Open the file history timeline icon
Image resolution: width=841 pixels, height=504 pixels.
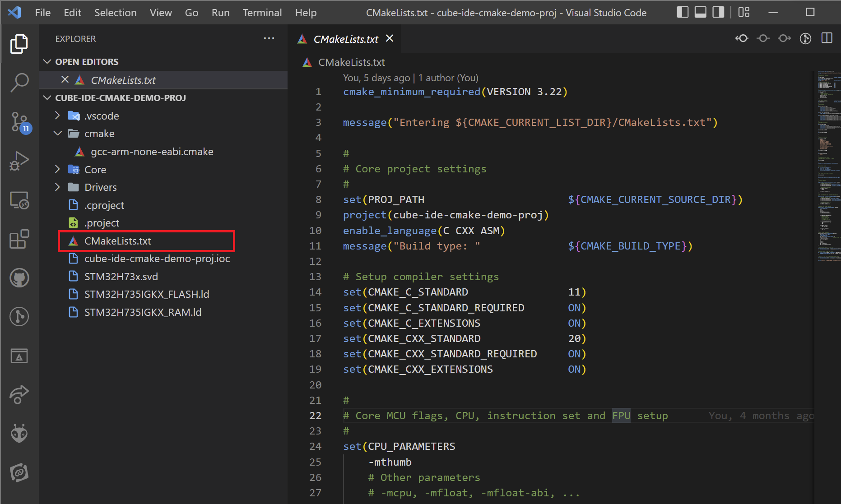pos(806,39)
